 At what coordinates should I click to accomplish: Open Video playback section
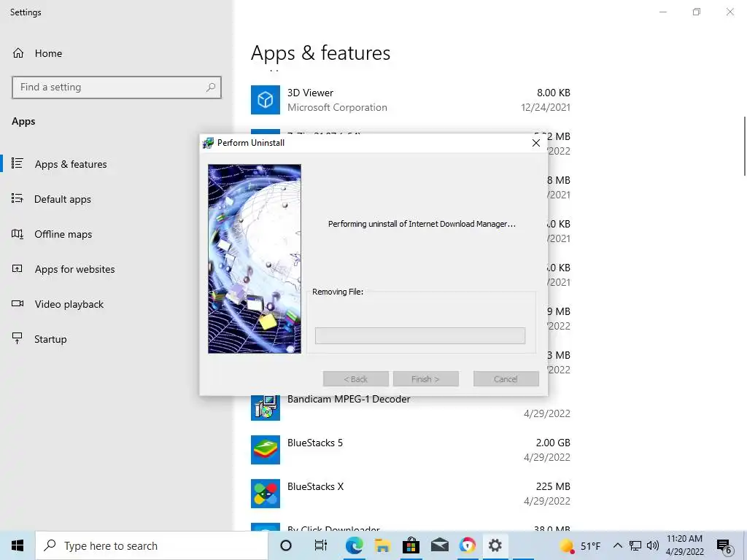point(69,304)
